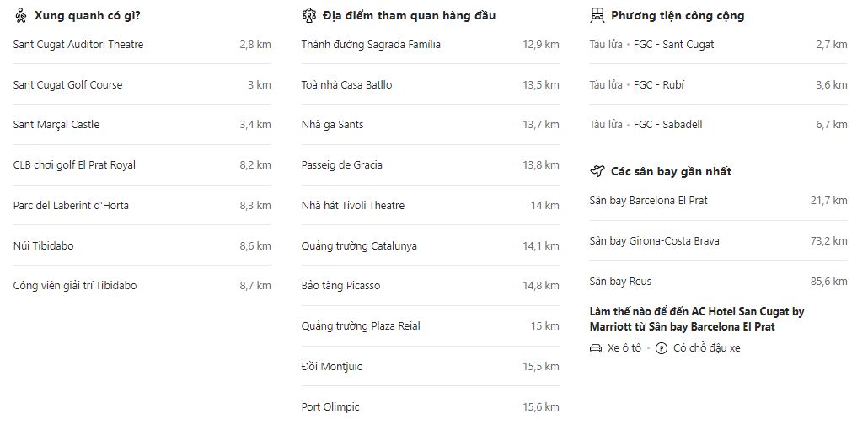Viewport: 868px width, 425px height.
Task: Click the how-to-get-to AC Hotel heading
Action: click(696, 319)
